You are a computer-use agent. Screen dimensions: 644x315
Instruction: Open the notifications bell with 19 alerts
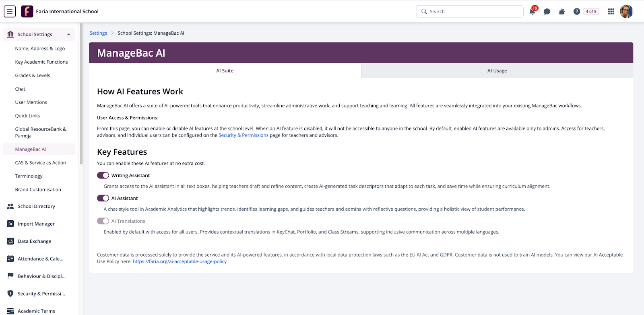pos(531,11)
